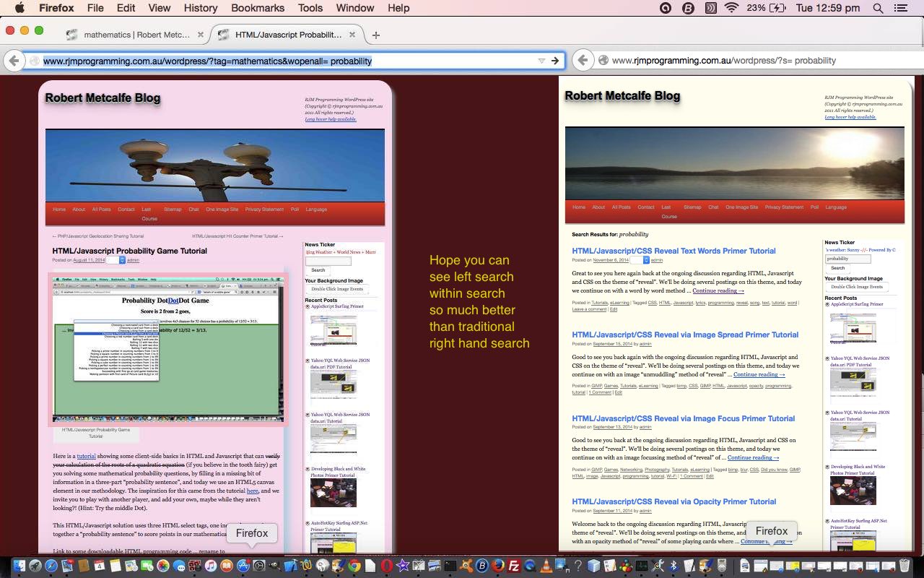Image resolution: width=924 pixels, height=578 pixels.
Task: Open Finder from the Dock
Action: tap(19, 566)
